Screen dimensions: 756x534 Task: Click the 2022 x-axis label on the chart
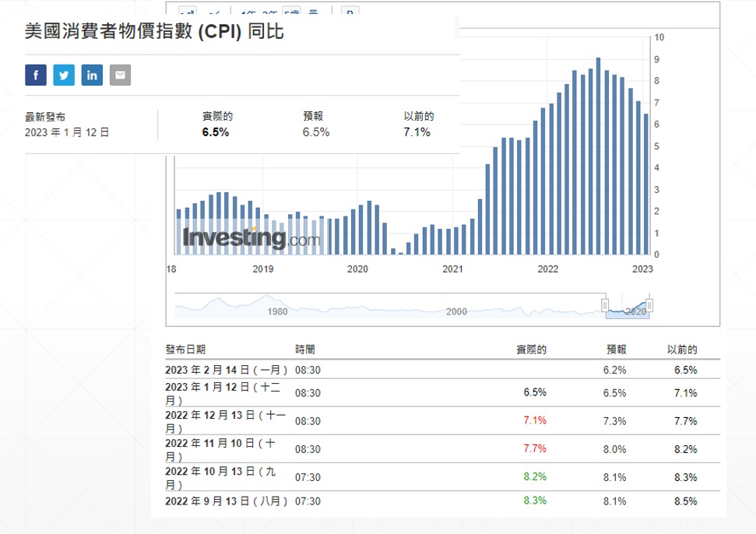point(547,269)
